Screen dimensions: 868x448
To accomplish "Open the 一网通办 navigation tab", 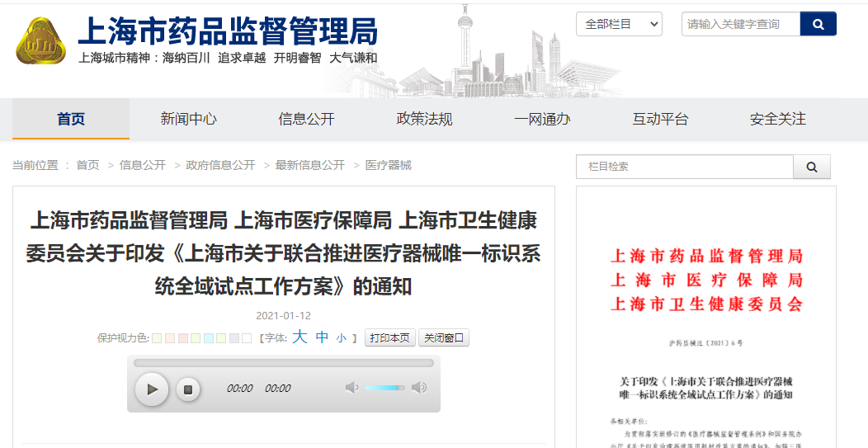I will click(542, 119).
